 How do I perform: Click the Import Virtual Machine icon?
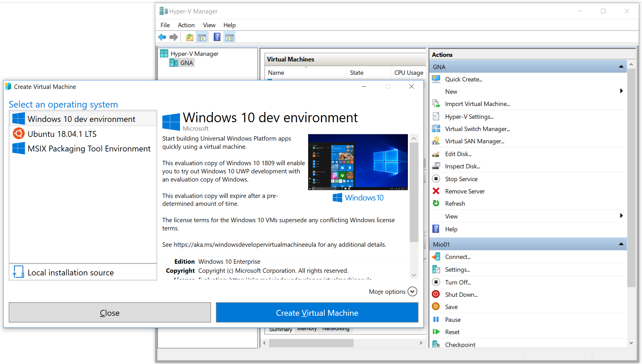tap(436, 103)
